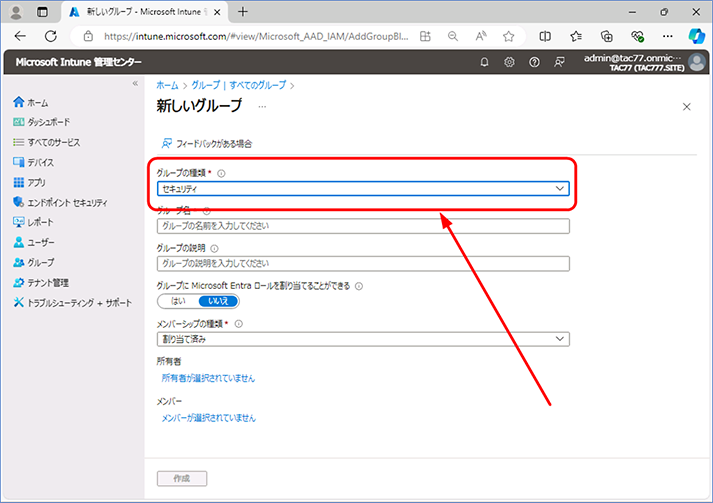Image resolution: width=713 pixels, height=503 pixels.
Task: Open the settings gear icon in Intune header
Action: (509, 62)
